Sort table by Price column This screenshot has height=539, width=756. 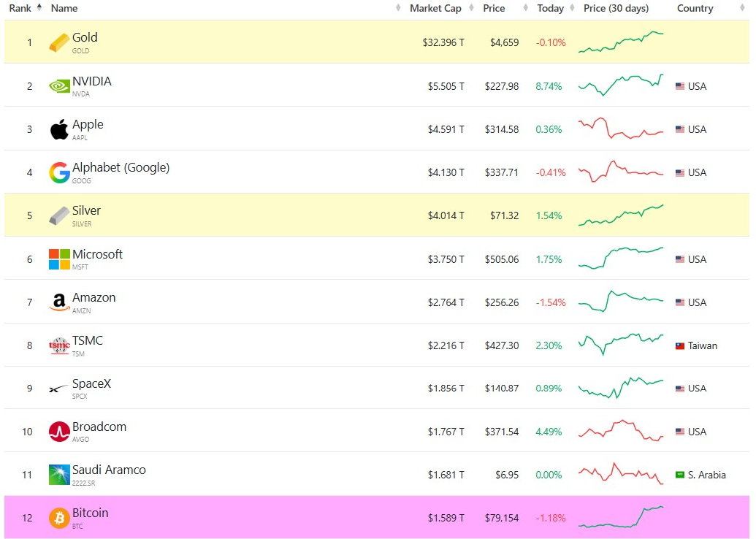(x=495, y=8)
